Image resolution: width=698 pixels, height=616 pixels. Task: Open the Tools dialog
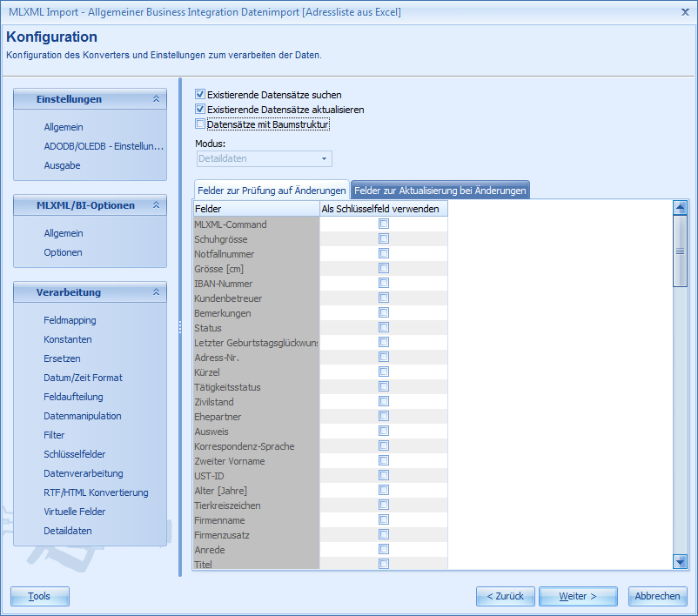pos(39,596)
